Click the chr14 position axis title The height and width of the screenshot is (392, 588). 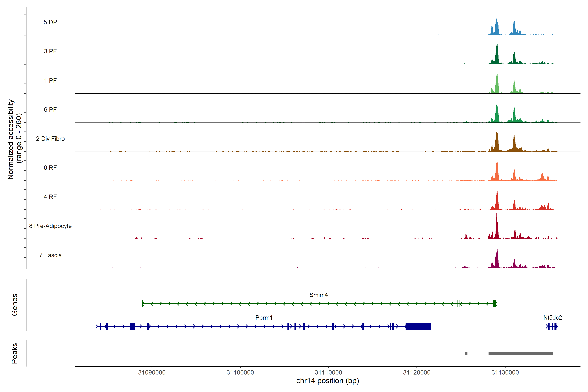click(x=327, y=381)
